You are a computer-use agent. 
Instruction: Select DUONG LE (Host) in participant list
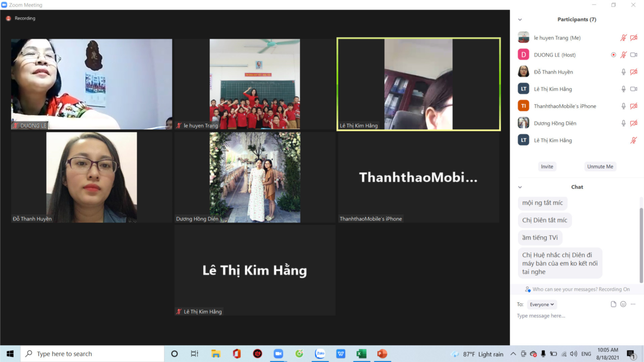click(555, 55)
